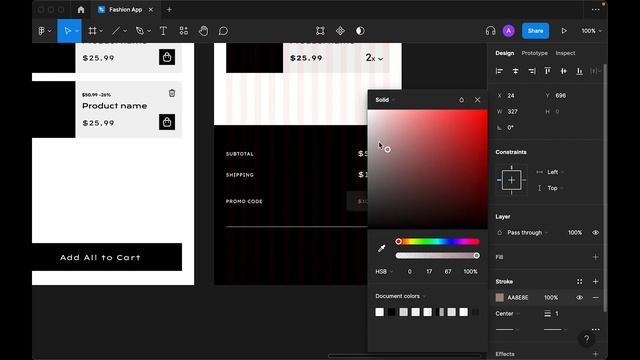Go to the home screen icon
Image resolution: width=640 pixels, height=360 pixels.
81,10
